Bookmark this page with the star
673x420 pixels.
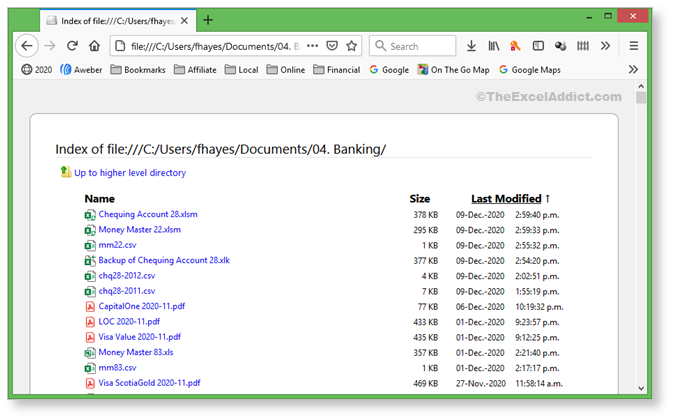(x=352, y=46)
